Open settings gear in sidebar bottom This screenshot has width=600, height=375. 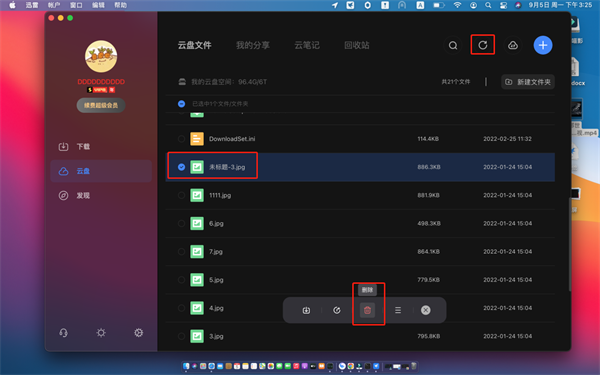[139, 333]
